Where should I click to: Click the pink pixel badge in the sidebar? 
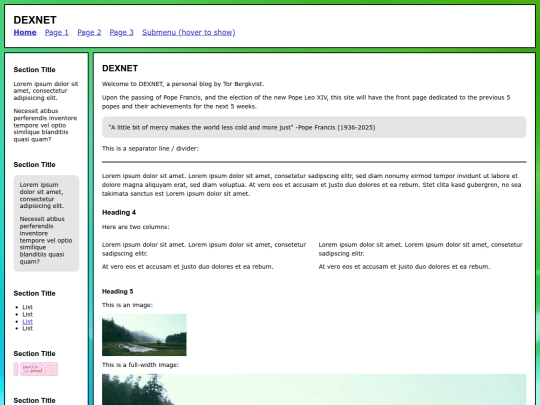point(39,369)
